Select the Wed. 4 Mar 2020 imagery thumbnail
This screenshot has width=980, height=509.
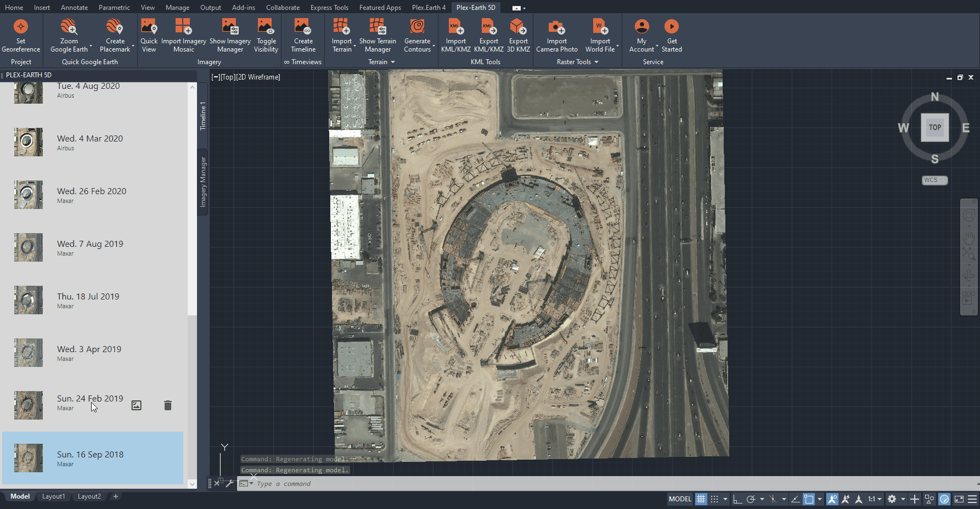[29, 142]
